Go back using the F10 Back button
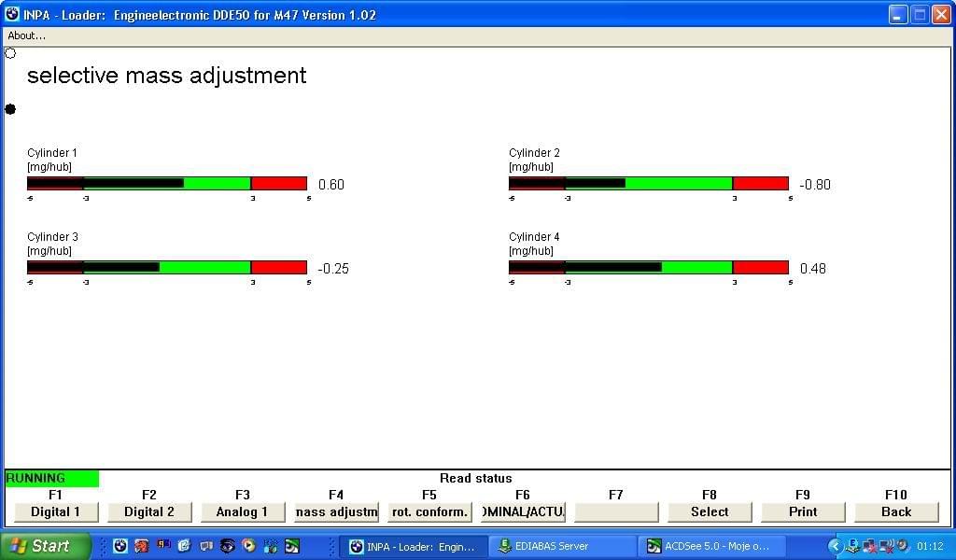This screenshot has height=560, width=956. (896, 511)
